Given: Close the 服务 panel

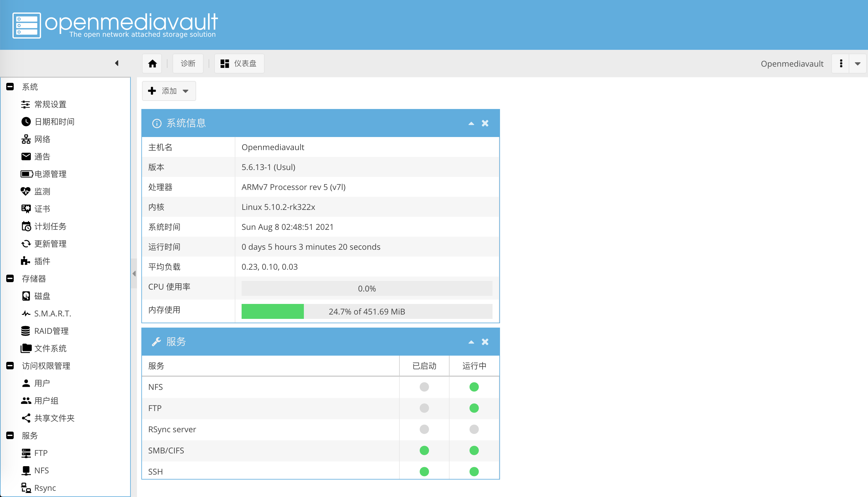Looking at the screenshot, I should (485, 342).
